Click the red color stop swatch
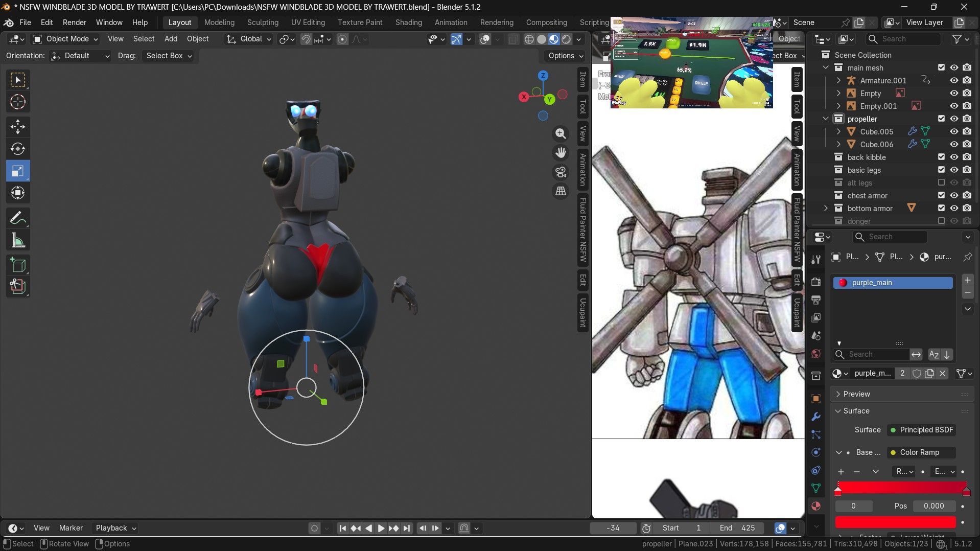Image resolution: width=980 pixels, height=551 pixels. [x=895, y=522]
